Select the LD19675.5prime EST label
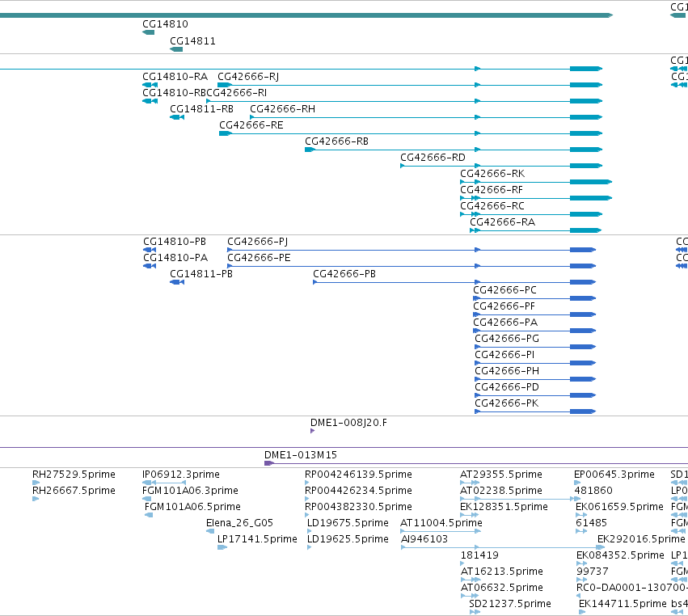The image size is (688, 616). point(348,523)
